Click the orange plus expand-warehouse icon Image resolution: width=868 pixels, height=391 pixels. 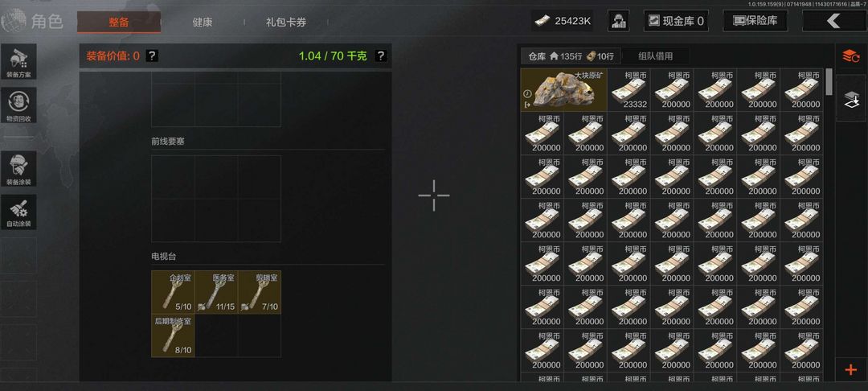[851, 370]
